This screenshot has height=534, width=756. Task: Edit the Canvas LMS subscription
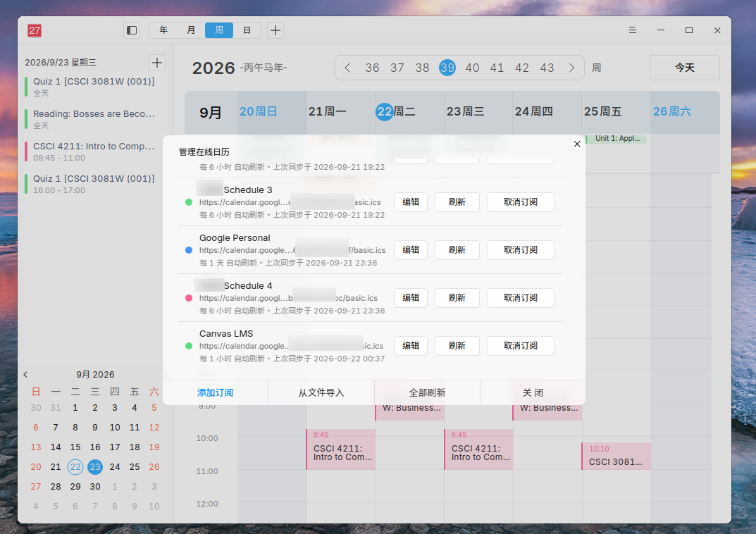[x=411, y=346]
